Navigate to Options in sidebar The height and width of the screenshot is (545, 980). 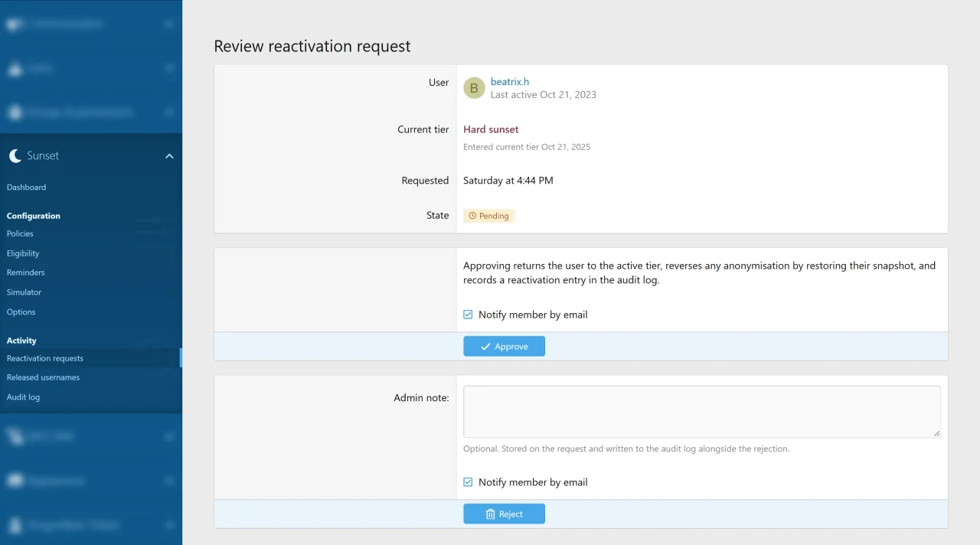[x=21, y=312]
